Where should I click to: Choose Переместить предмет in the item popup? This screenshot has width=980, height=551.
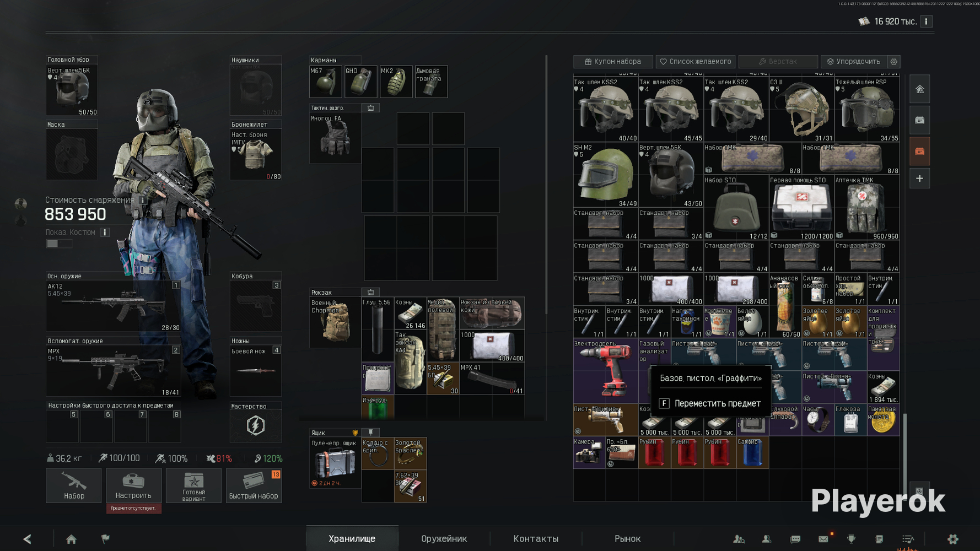710,403
